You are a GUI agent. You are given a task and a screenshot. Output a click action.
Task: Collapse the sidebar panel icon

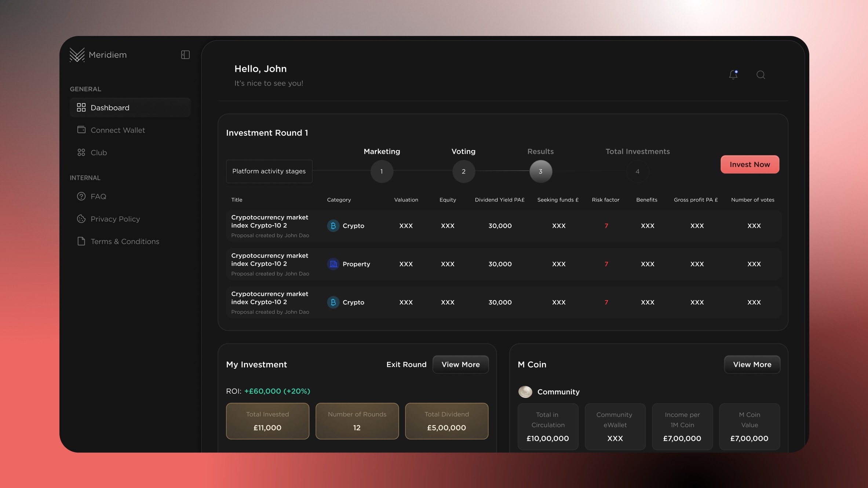[x=185, y=55]
